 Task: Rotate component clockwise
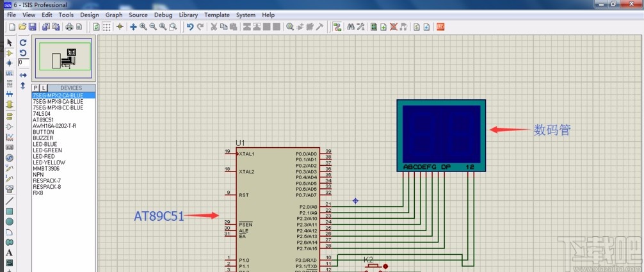pyautogui.click(x=23, y=43)
